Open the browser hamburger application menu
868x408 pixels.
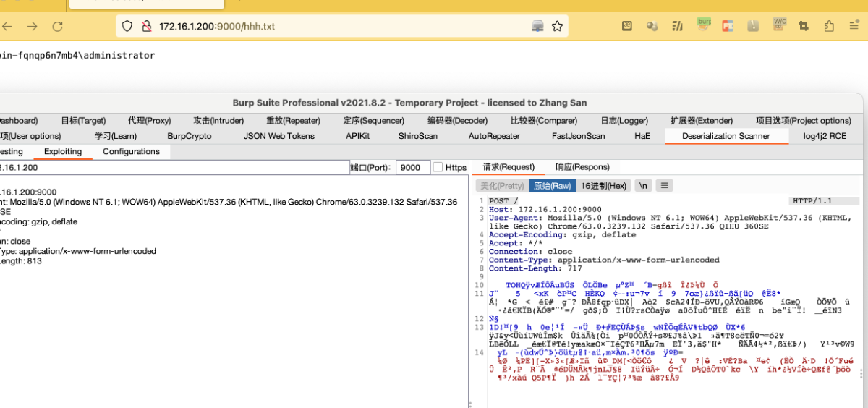[854, 26]
